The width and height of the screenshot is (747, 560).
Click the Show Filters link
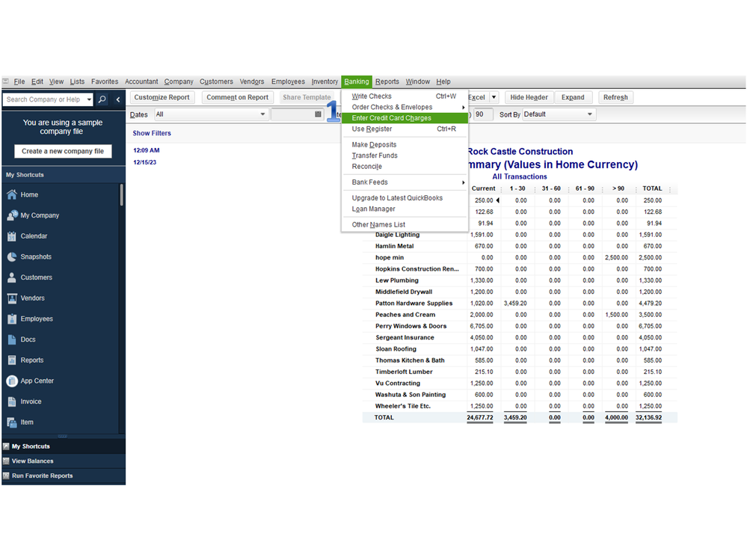(152, 133)
